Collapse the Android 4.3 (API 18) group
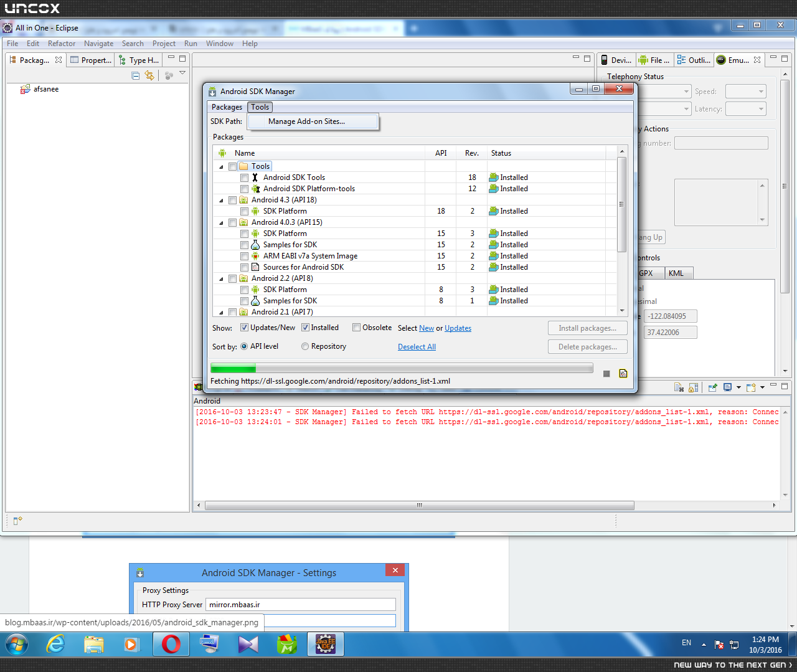 221,201
